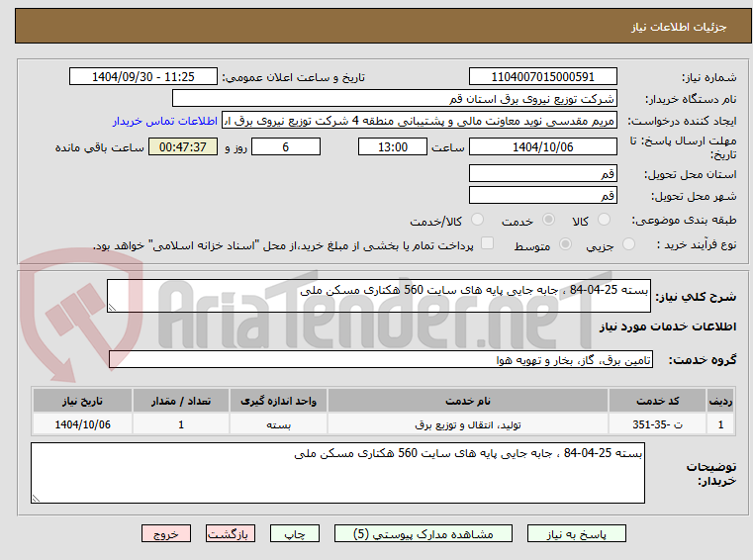The width and height of the screenshot is (753, 560).
Task: Click the buyer name field شرکت توزیع نیروی برق
Action: [394, 99]
